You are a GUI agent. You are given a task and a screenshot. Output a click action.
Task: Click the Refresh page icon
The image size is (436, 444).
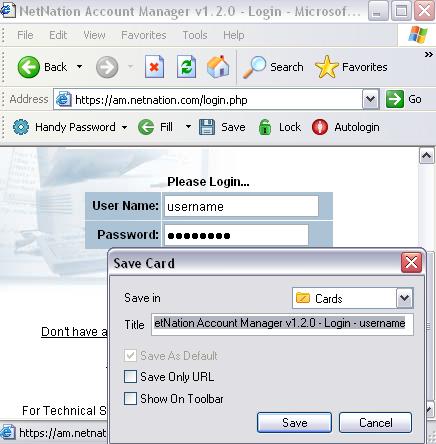(x=186, y=67)
